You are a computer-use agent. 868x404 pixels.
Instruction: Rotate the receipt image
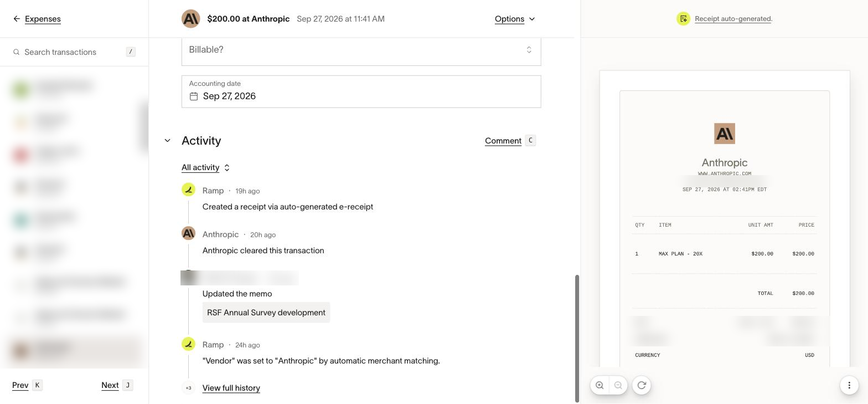pos(642,385)
